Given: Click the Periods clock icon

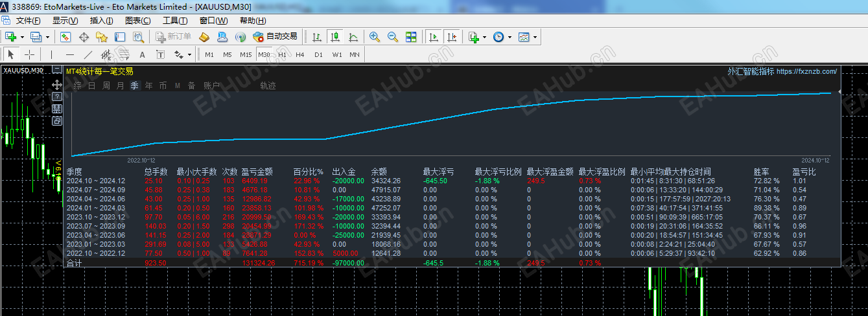Looking at the screenshot, I should click(499, 37).
